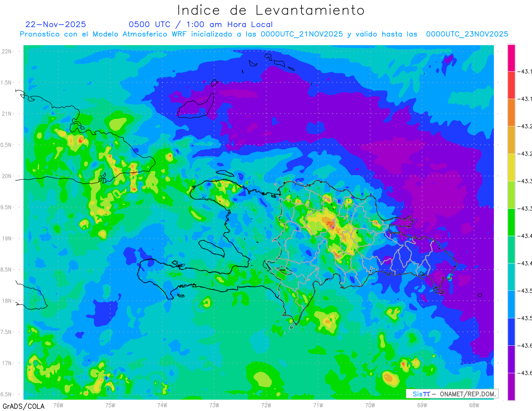Click the "70W" longitude label

(370, 405)
